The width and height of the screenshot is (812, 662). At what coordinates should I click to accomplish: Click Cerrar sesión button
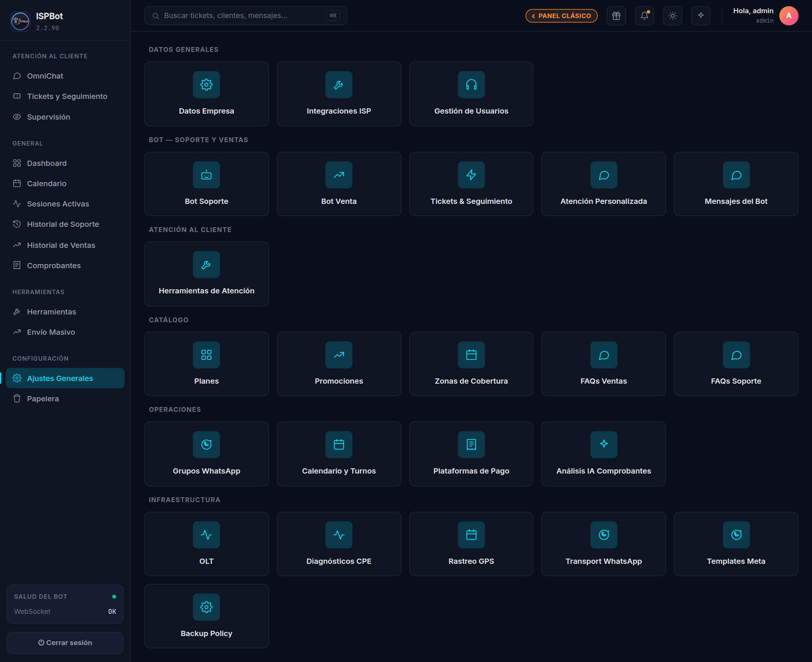(x=65, y=643)
